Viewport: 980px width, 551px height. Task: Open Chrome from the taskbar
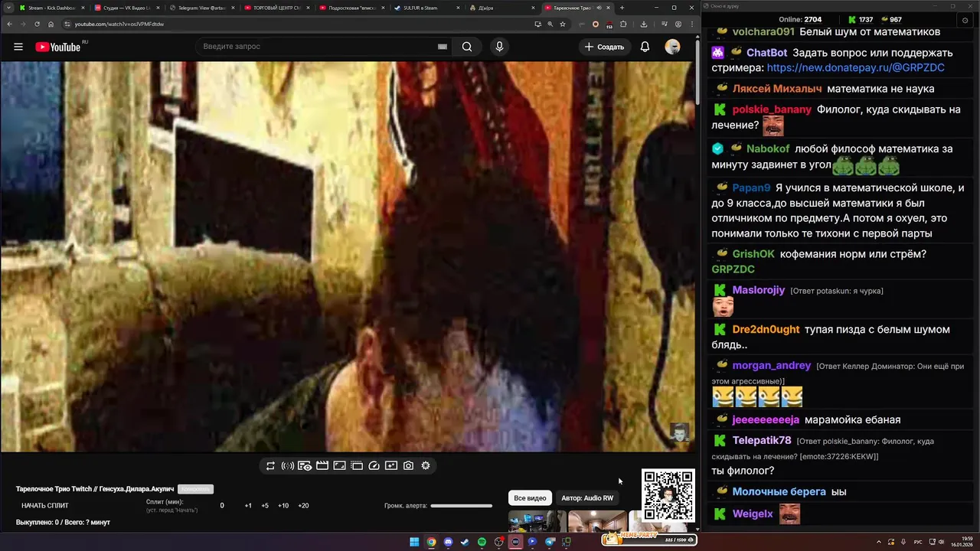point(431,542)
